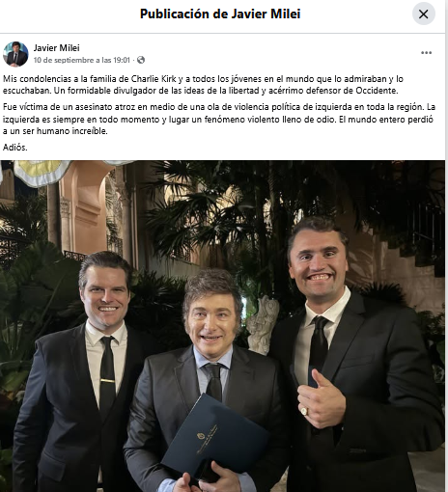Open the attached photo of three men

222,326
